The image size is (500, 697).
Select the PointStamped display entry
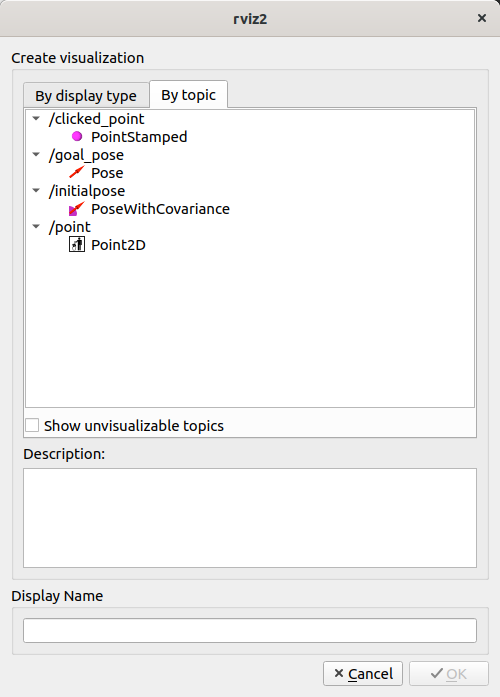[x=139, y=137]
